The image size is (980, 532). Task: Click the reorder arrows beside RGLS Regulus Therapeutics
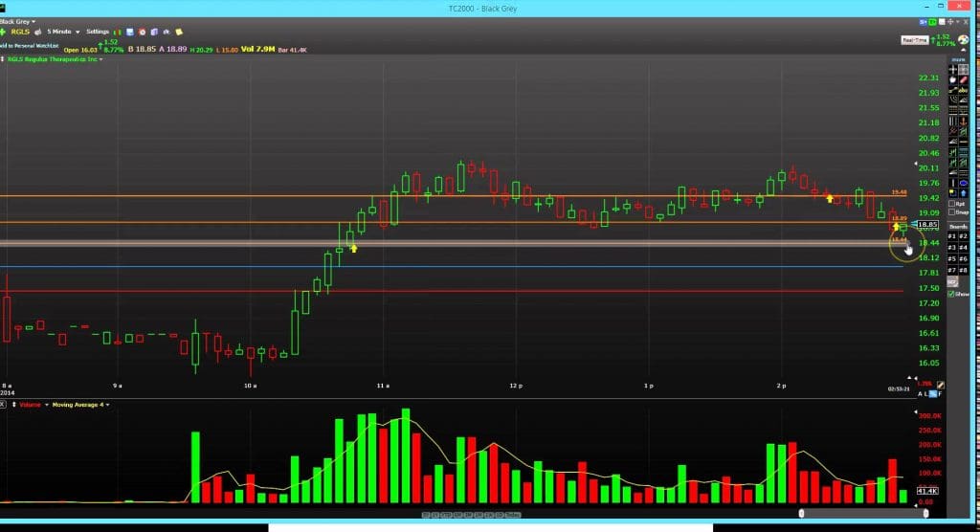pyautogui.click(x=3, y=59)
